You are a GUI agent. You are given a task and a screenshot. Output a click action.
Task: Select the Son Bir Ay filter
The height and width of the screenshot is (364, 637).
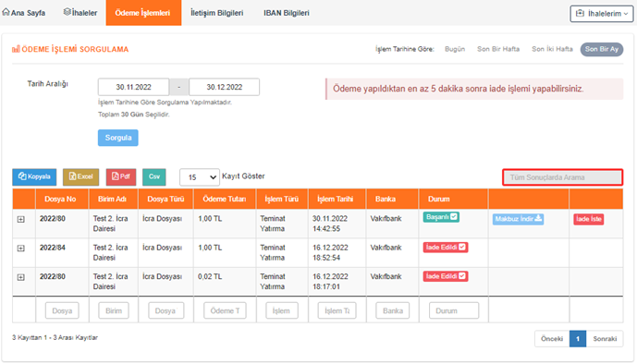coord(602,49)
